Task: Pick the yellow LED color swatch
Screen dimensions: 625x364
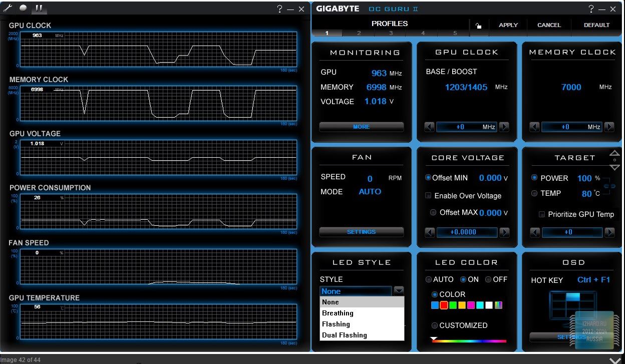Action: pyautogui.click(x=462, y=305)
